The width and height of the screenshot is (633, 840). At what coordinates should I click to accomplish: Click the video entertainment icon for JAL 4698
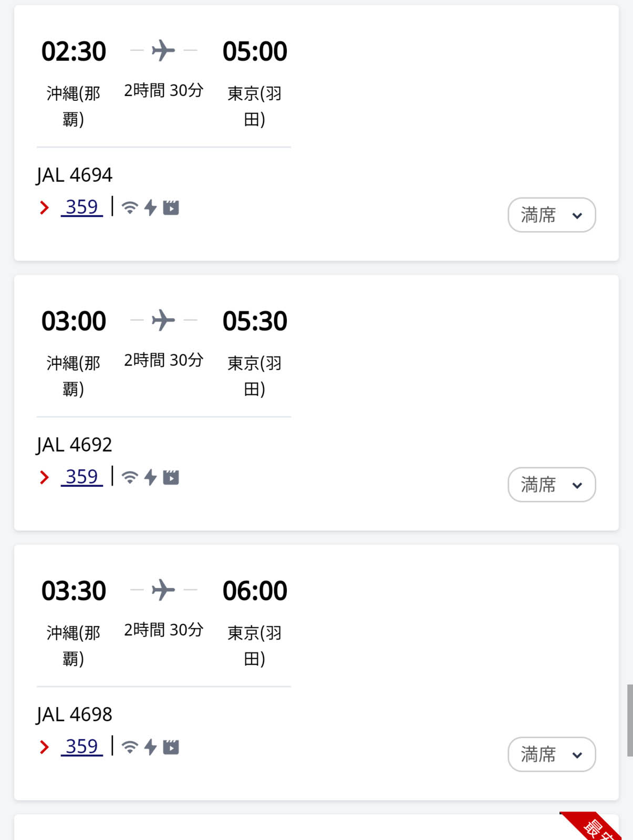coord(171,747)
